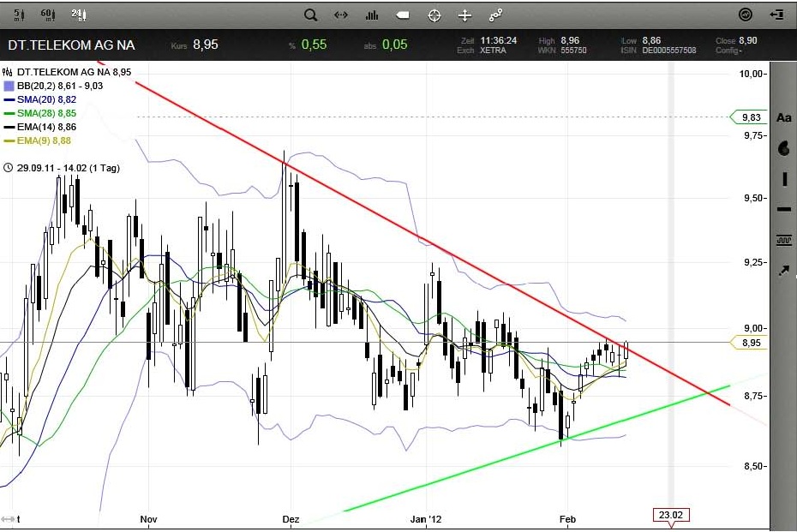The width and height of the screenshot is (797, 532).
Task: Open the magnifier search tool
Action: click(x=310, y=15)
